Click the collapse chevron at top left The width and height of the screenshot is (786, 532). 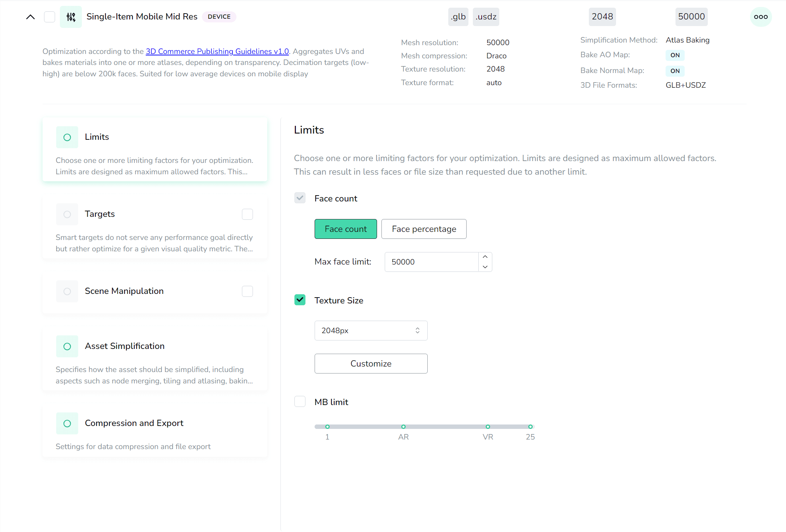click(x=30, y=17)
